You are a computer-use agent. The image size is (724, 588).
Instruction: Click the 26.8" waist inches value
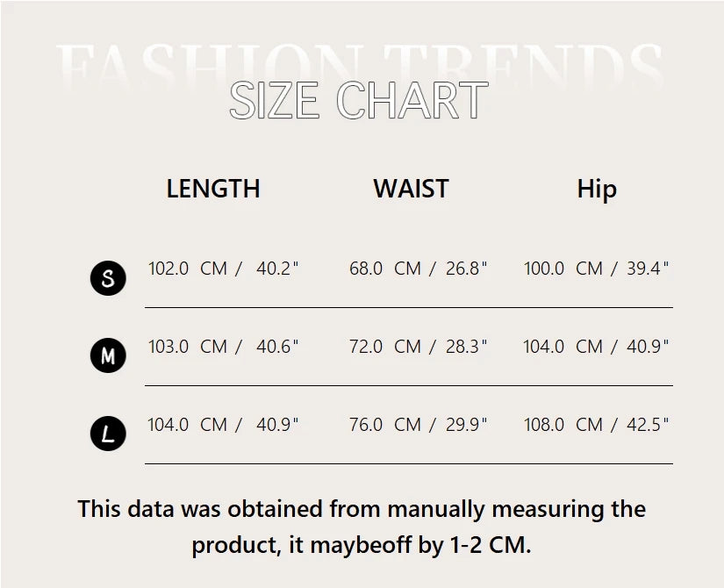click(x=466, y=269)
